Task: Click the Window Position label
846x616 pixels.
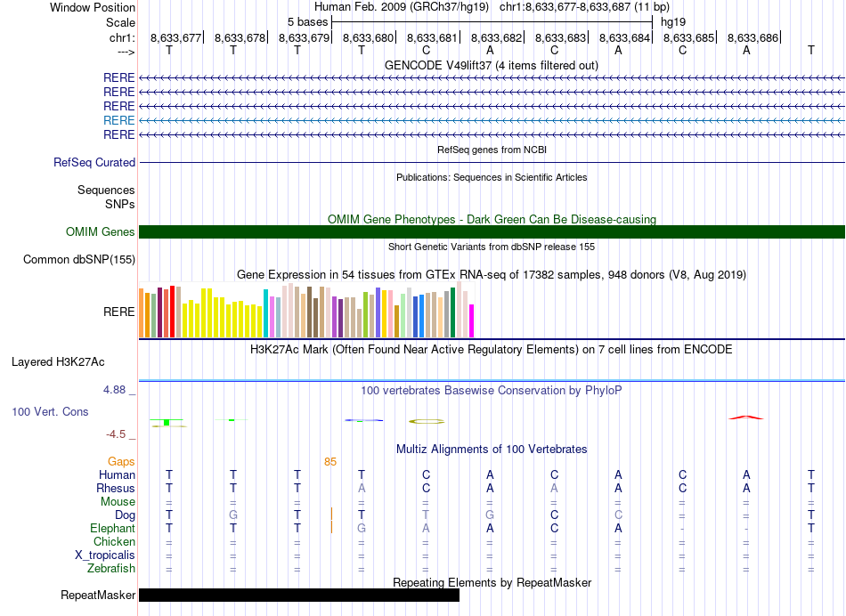Action: point(93,7)
